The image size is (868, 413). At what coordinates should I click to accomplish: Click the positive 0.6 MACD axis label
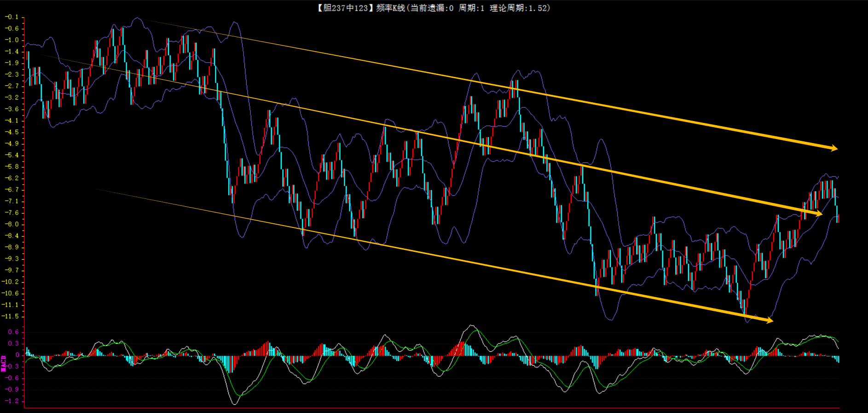click(x=13, y=332)
